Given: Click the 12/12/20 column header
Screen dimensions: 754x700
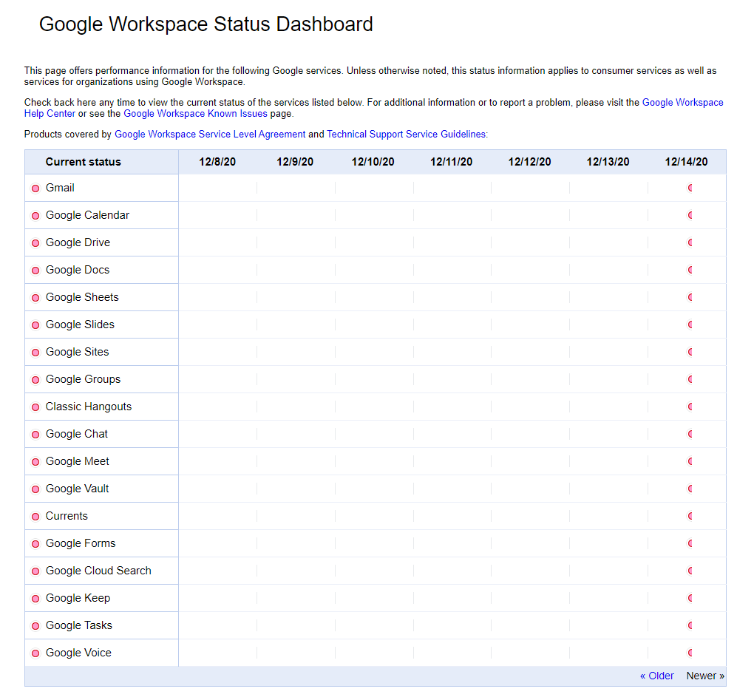Looking at the screenshot, I should [x=529, y=162].
